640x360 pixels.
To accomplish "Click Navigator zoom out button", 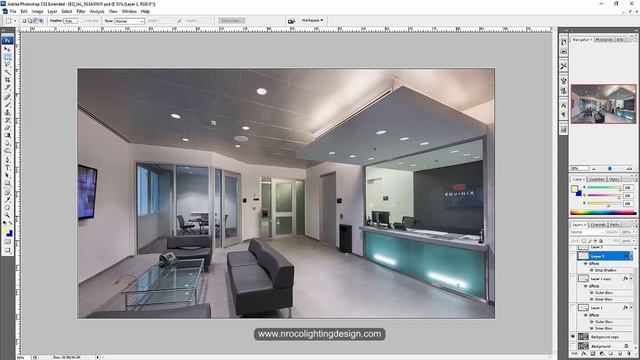I will click(x=593, y=169).
